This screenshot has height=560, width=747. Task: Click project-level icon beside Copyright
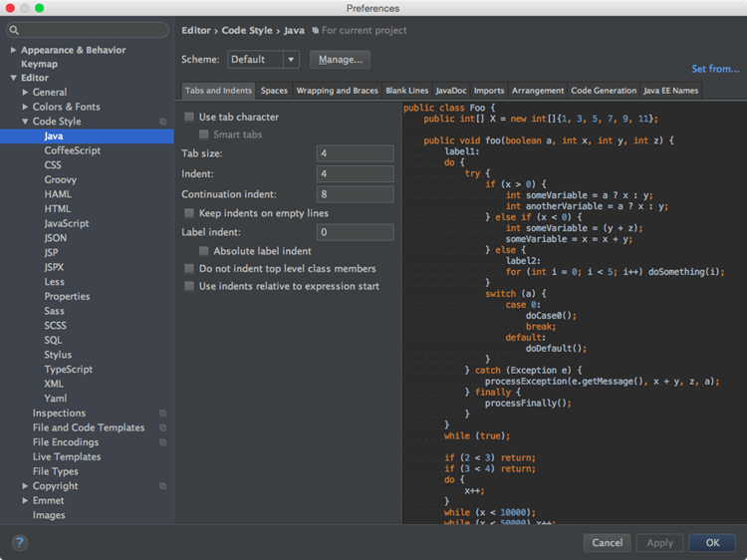tap(163, 486)
